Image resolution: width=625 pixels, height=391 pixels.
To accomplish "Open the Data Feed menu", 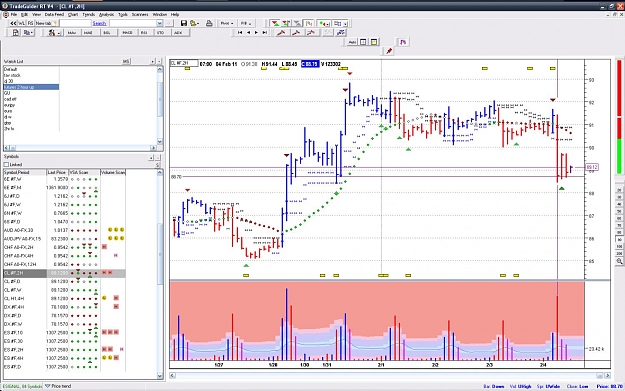I will 54,14.
